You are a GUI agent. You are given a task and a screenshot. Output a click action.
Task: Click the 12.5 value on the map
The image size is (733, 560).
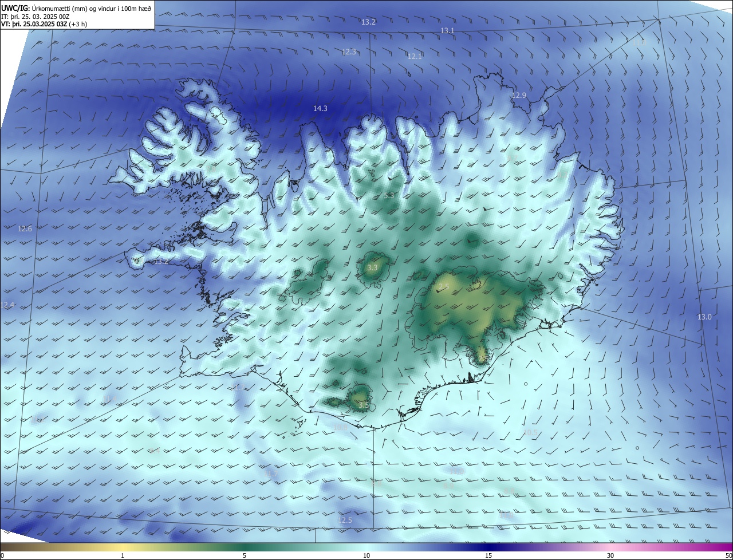click(345, 520)
